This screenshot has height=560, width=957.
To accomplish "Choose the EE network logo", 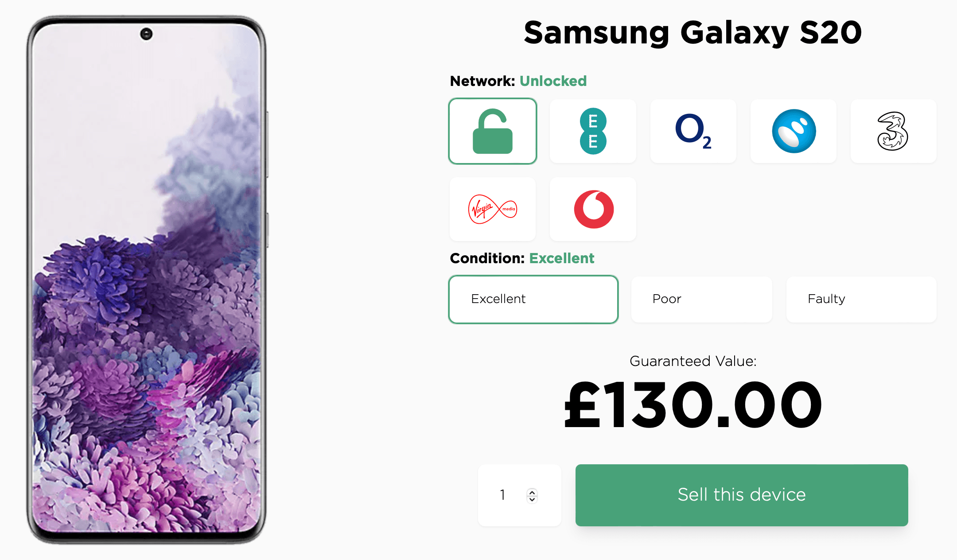I will tap(593, 131).
